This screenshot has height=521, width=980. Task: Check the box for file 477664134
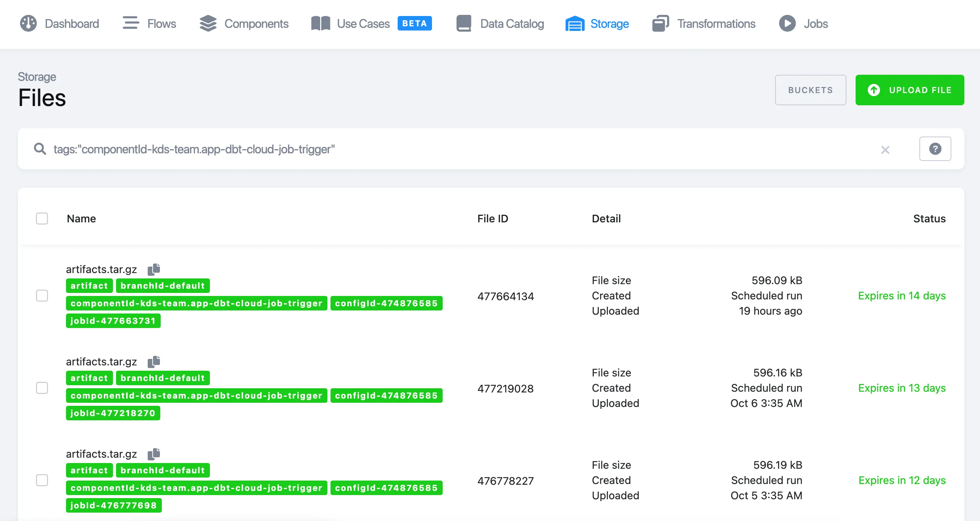[42, 296]
